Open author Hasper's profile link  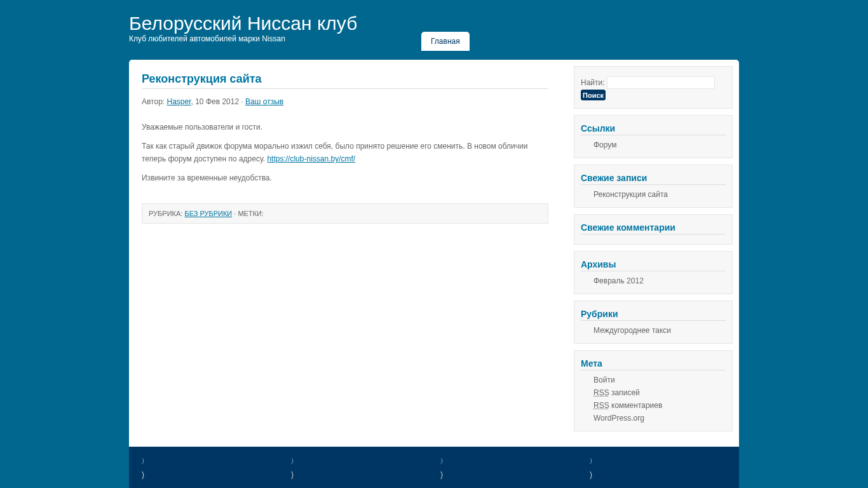click(179, 102)
